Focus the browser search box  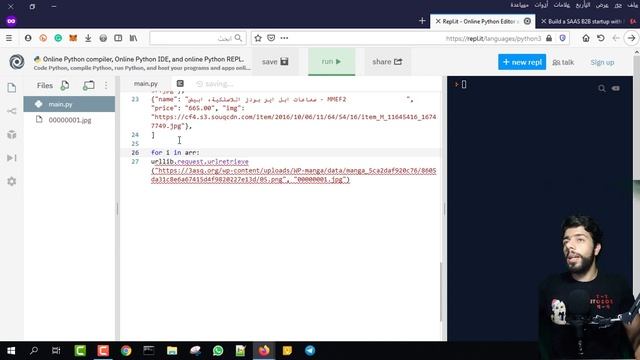(198, 38)
